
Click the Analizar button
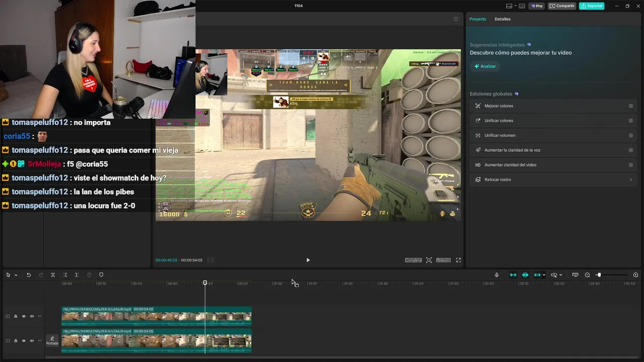[485, 66]
